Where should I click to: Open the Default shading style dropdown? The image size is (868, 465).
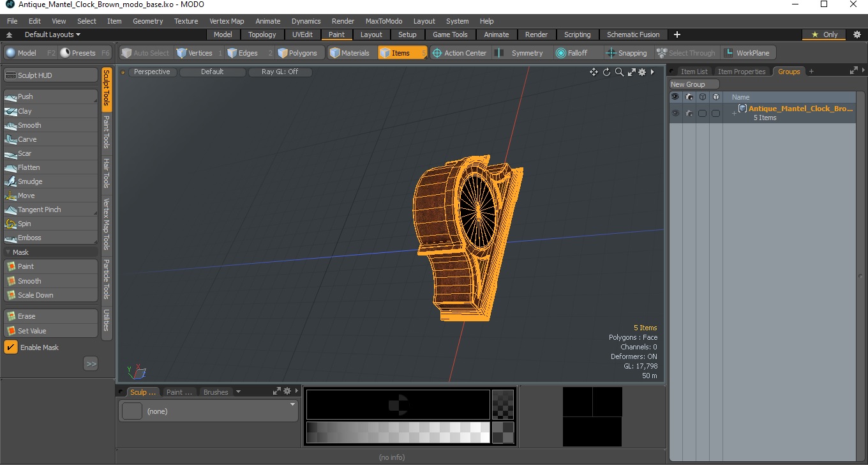[x=212, y=72]
